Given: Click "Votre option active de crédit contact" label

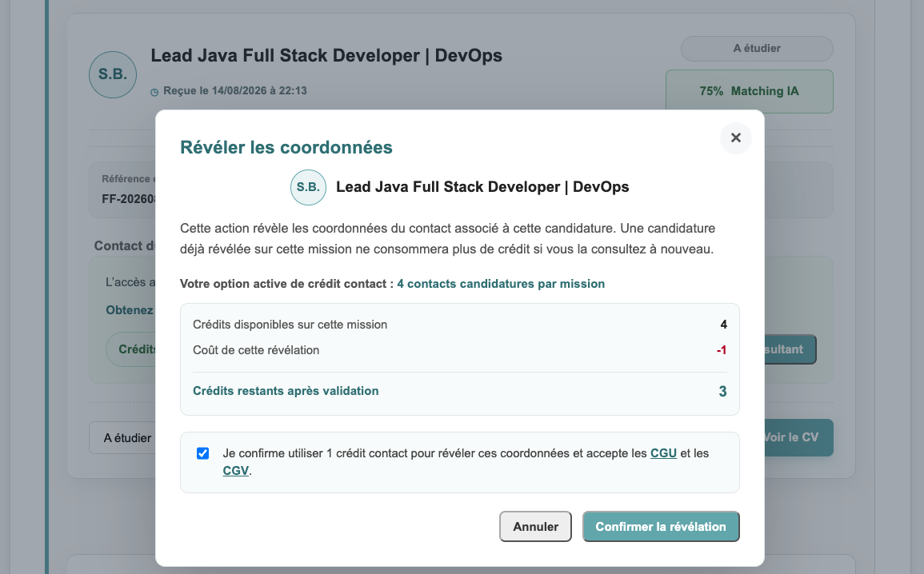Looking at the screenshot, I should (287, 284).
